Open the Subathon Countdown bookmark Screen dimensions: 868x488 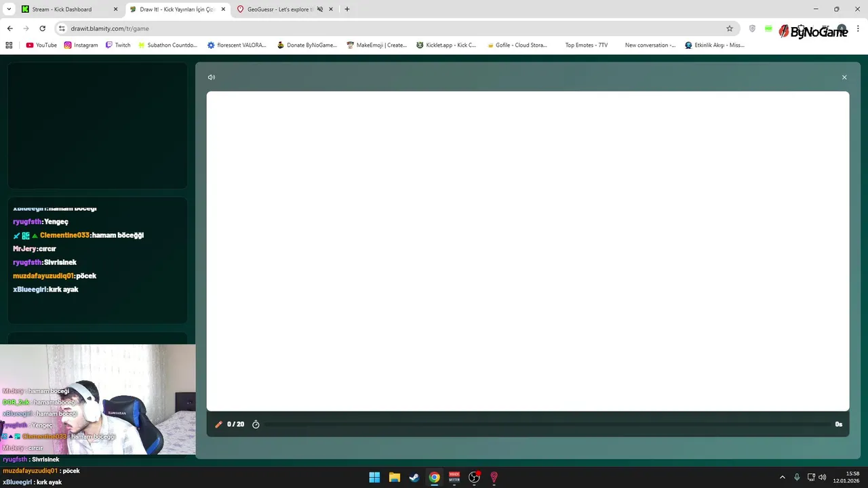point(167,45)
